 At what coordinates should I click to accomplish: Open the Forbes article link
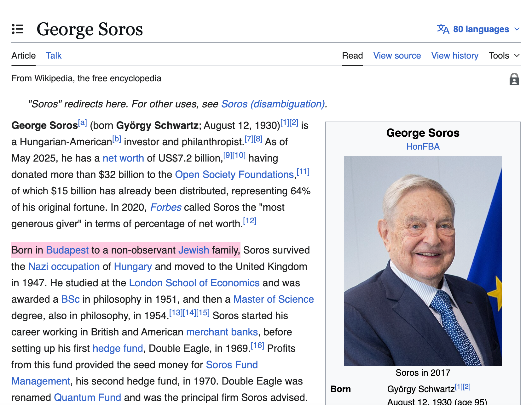tap(166, 207)
